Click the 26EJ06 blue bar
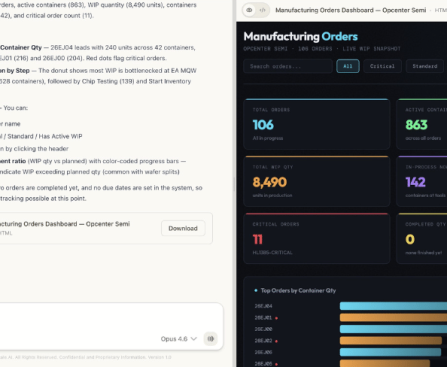 pos(390,352)
